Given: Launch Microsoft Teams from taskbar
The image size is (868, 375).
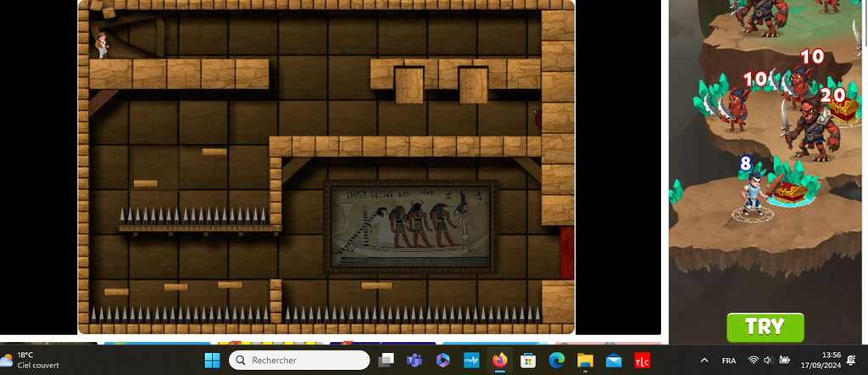Looking at the screenshot, I should click(415, 361).
